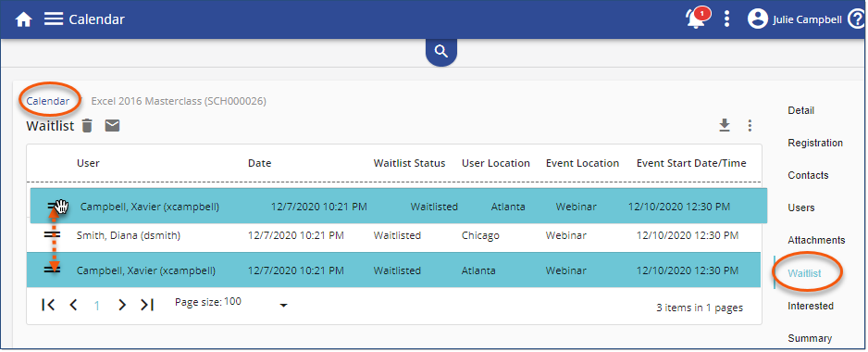Viewport: 868px width, 352px height.
Task: Click Atlanta in bottom Xavier Campbell row
Action: pyautogui.click(x=478, y=270)
